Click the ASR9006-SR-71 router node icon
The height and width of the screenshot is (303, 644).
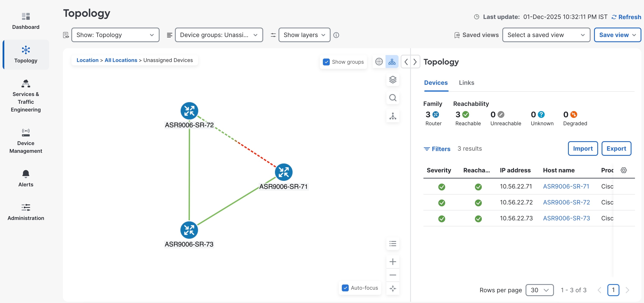pos(283,172)
